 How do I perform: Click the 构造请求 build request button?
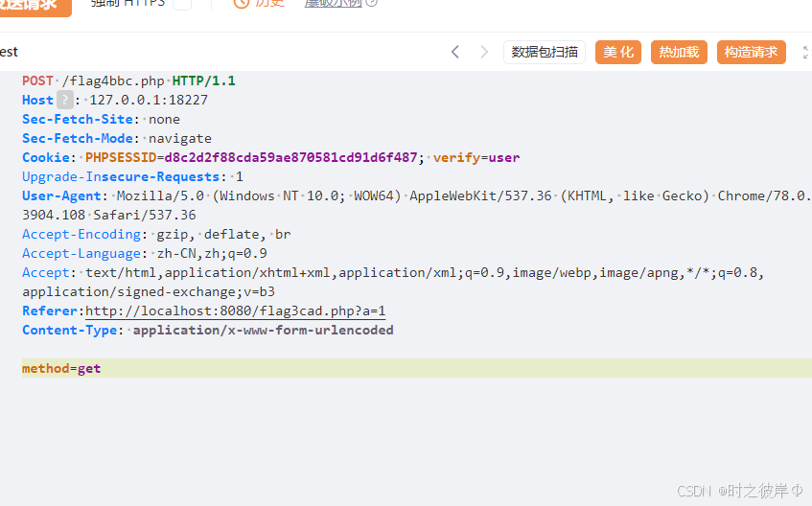[751, 52]
